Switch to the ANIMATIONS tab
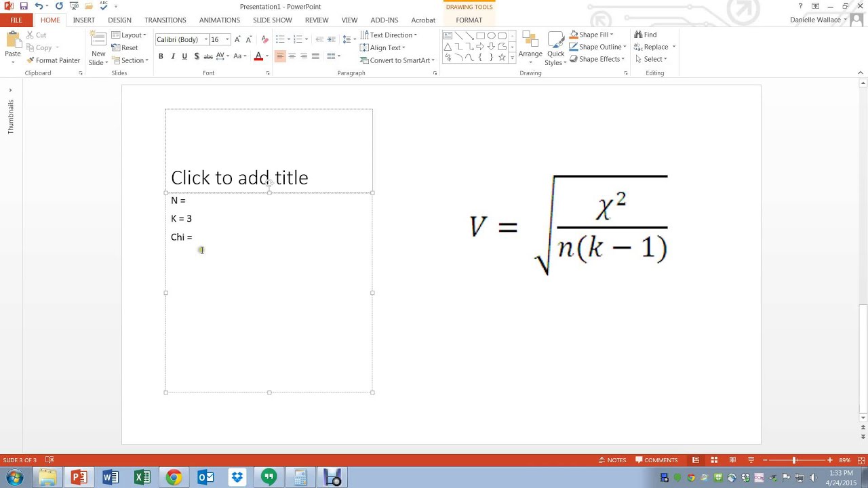The height and width of the screenshot is (488, 868). coord(220,20)
